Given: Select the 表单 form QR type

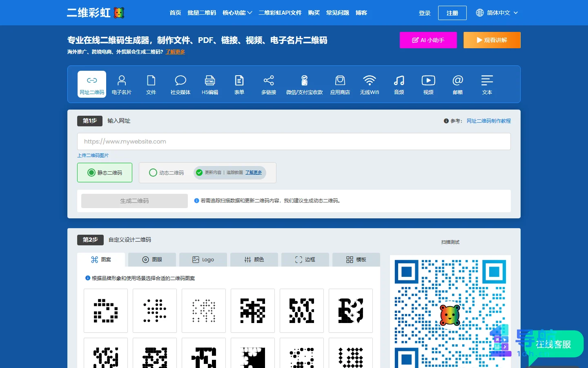Looking at the screenshot, I should (239, 84).
